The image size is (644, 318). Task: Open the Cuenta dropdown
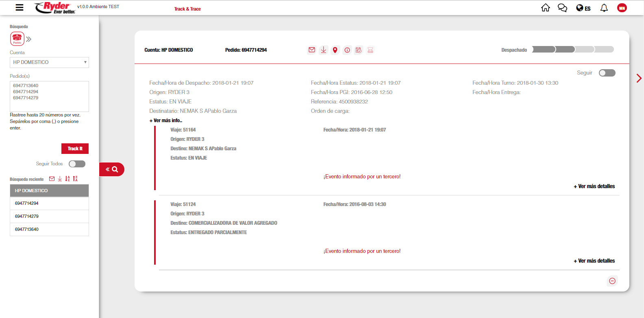tap(49, 62)
